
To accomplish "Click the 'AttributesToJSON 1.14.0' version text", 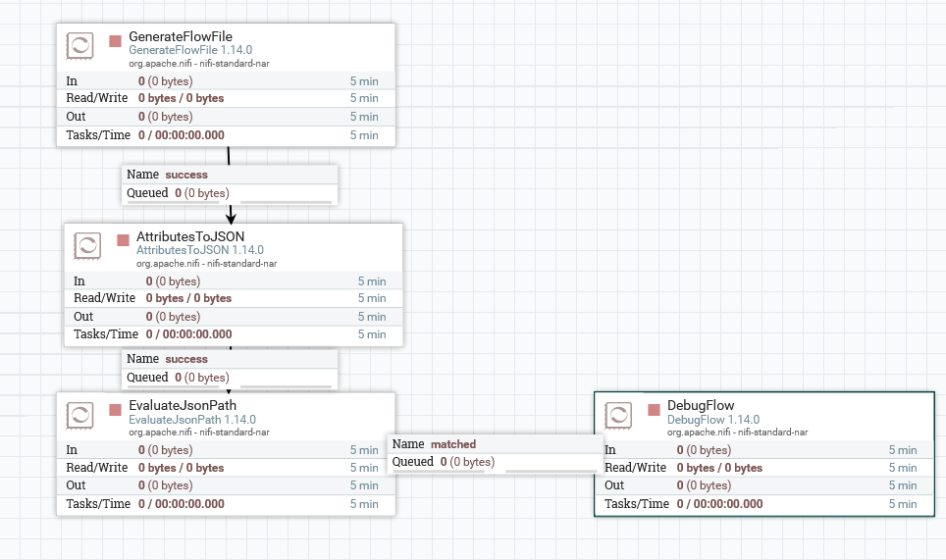I will (x=199, y=249).
